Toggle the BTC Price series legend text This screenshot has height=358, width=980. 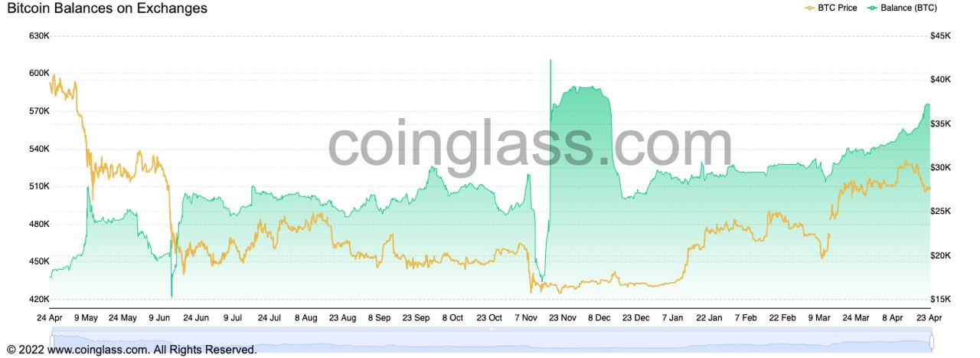[x=838, y=8]
